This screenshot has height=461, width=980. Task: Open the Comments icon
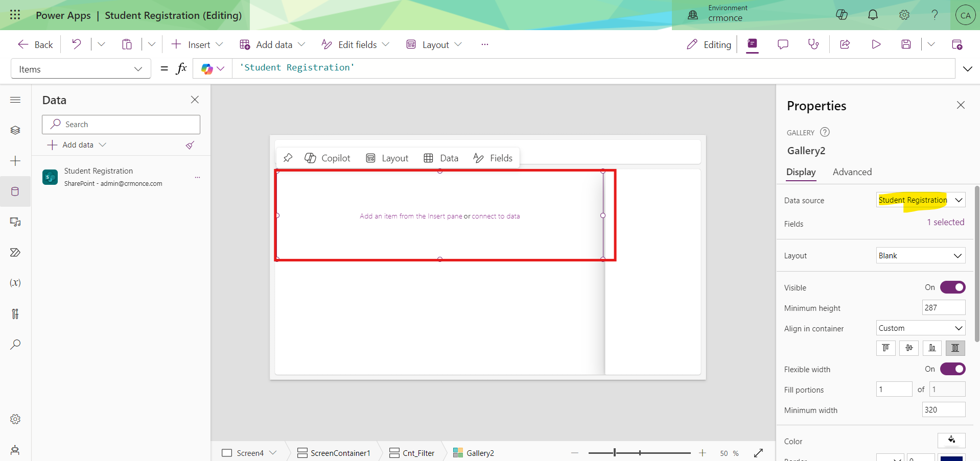(x=782, y=44)
